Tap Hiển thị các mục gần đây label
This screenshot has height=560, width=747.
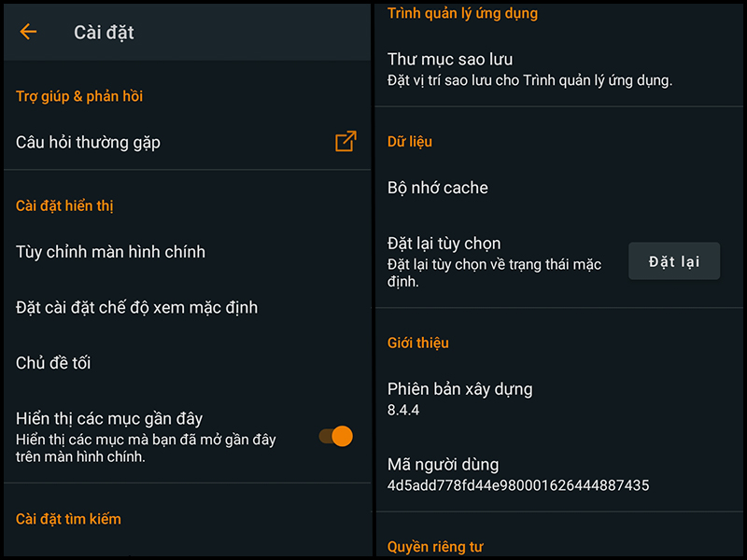pos(109,418)
